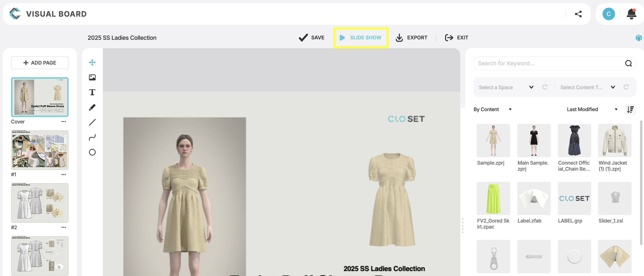Expand the Last Modified sort dropdown
644x276 pixels.
(592, 109)
